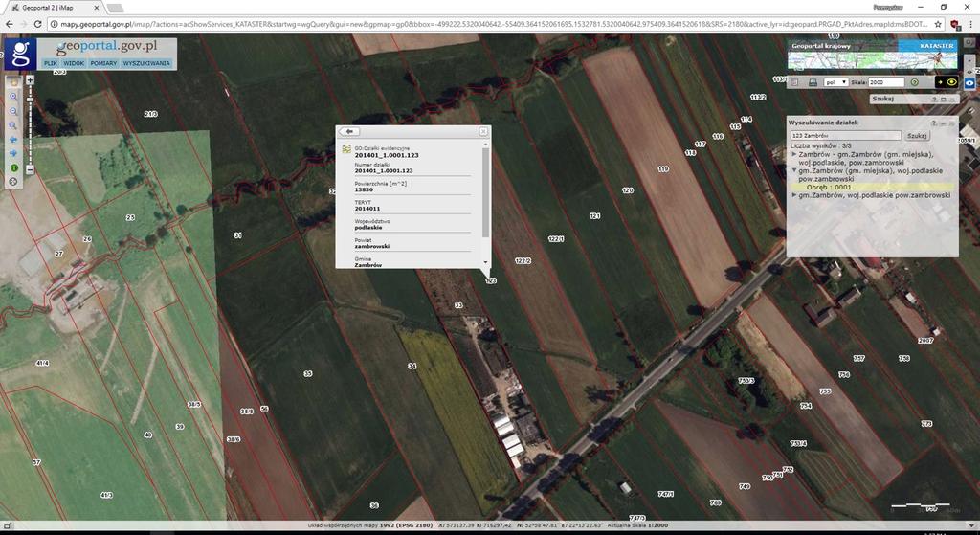Click the KATASTER tab
The height and width of the screenshot is (535, 980).
[x=928, y=46]
